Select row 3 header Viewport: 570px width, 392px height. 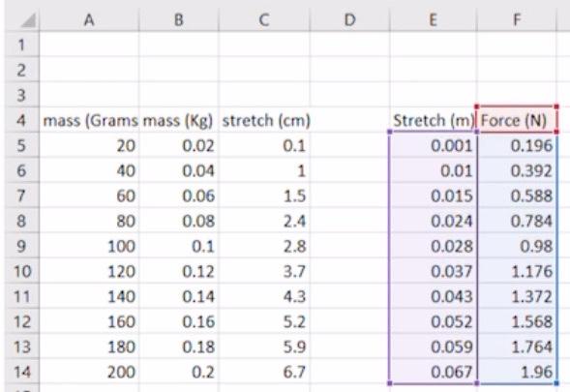pyautogui.click(x=21, y=95)
